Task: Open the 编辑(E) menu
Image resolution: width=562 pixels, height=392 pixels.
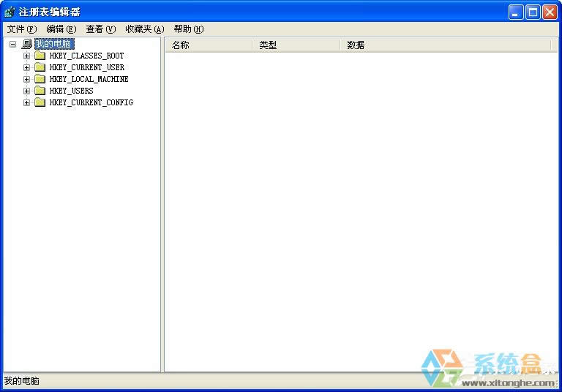Action: coord(61,29)
